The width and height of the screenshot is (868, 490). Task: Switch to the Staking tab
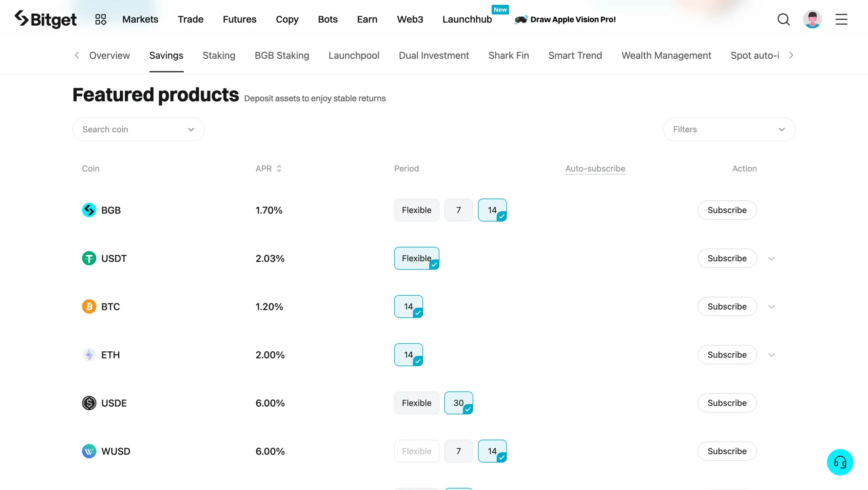tap(219, 55)
